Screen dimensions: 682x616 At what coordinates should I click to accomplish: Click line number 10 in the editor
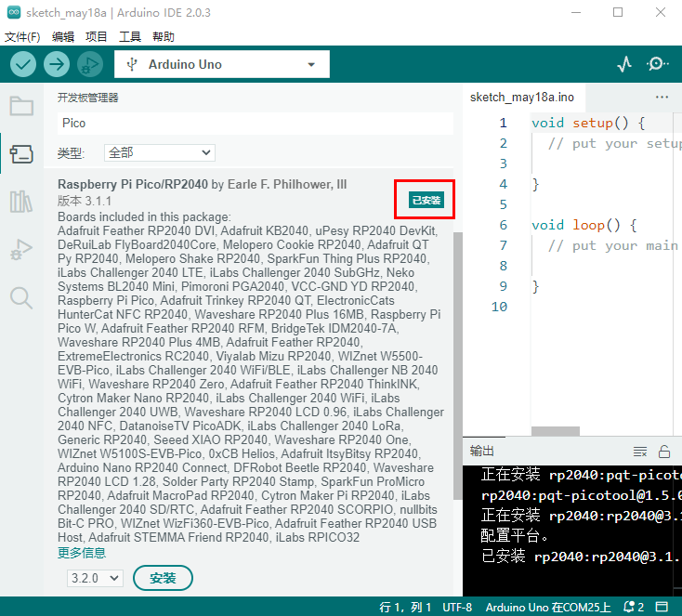[x=499, y=307]
